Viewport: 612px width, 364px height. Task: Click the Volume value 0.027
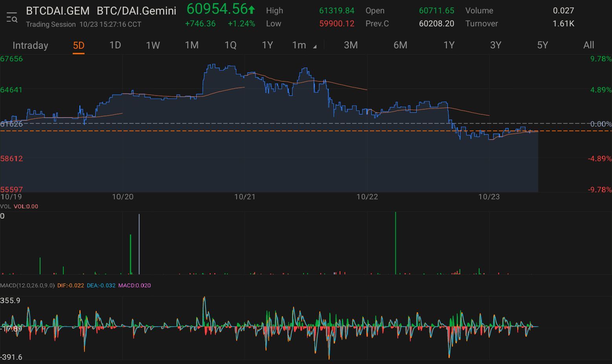(x=563, y=11)
